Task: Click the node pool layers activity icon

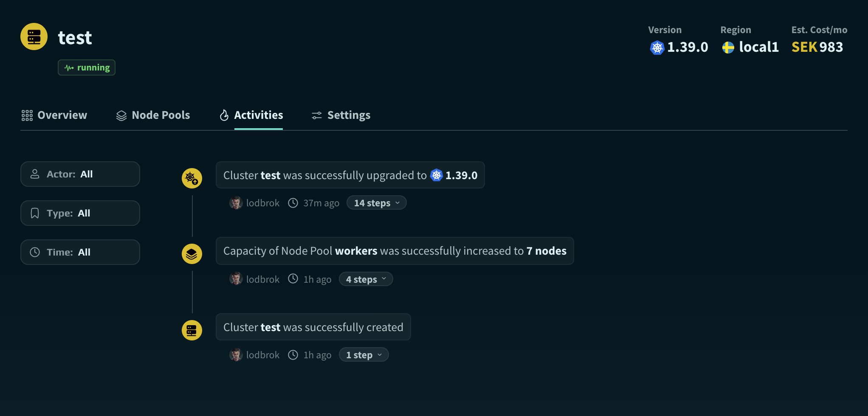Action: click(192, 254)
